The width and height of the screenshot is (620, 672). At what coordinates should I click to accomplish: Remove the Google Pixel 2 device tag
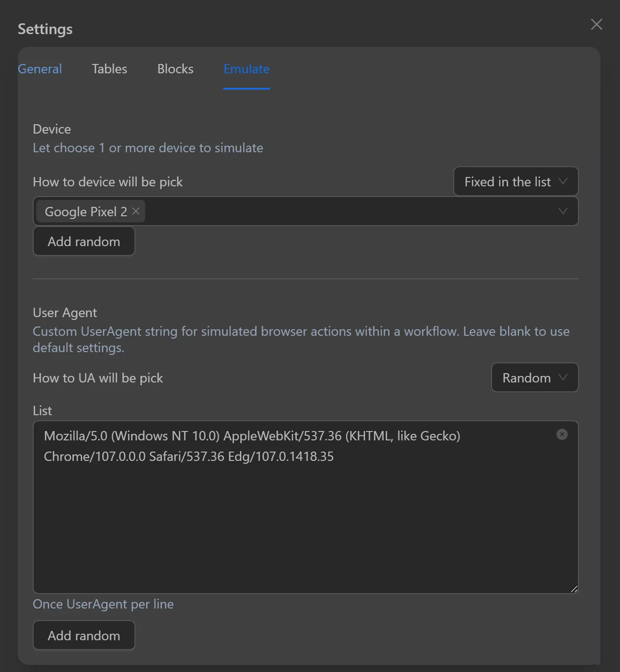point(135,211)
